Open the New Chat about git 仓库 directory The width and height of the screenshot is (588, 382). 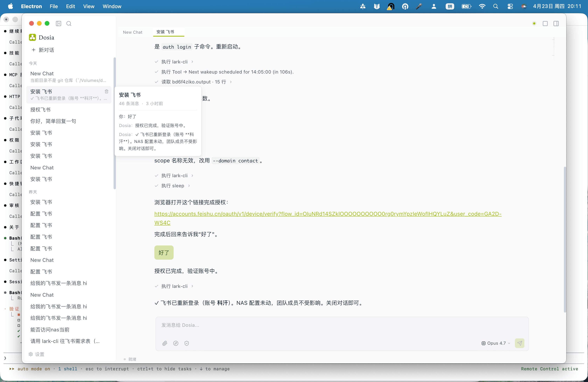[69, 77]
